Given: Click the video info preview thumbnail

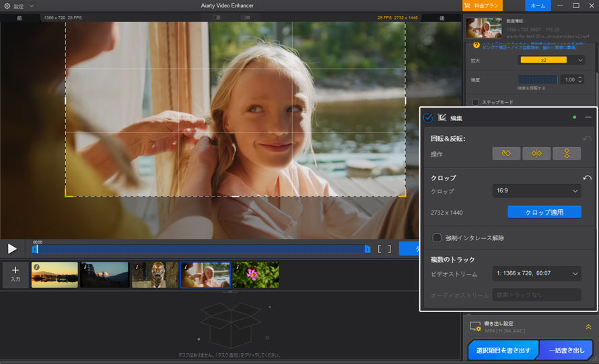Looking at the screenshot, I should coord(484,28).
